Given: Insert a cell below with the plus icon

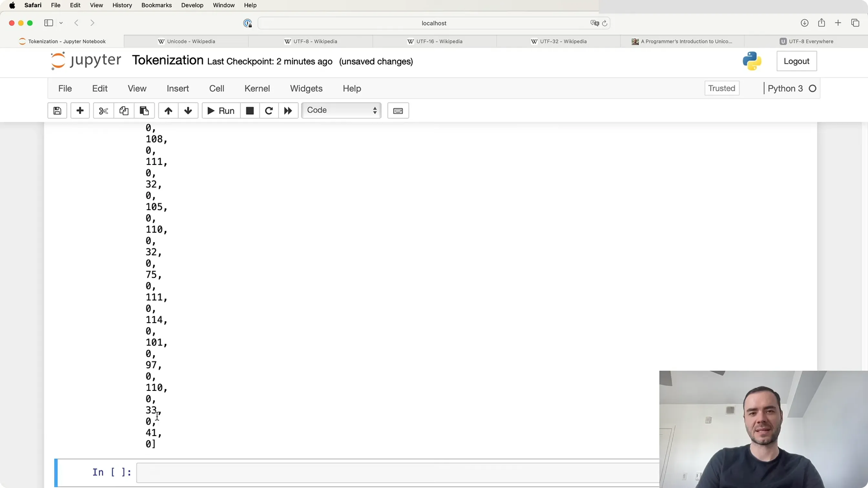Looking at the screenshot, I should (x=80, y=110).
